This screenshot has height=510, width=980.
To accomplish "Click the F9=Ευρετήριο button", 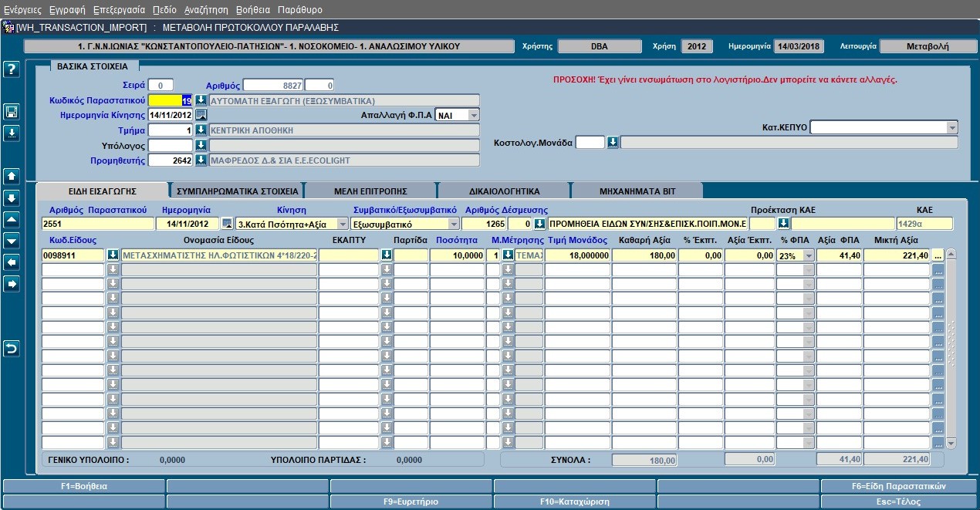I will pos(411,502).
